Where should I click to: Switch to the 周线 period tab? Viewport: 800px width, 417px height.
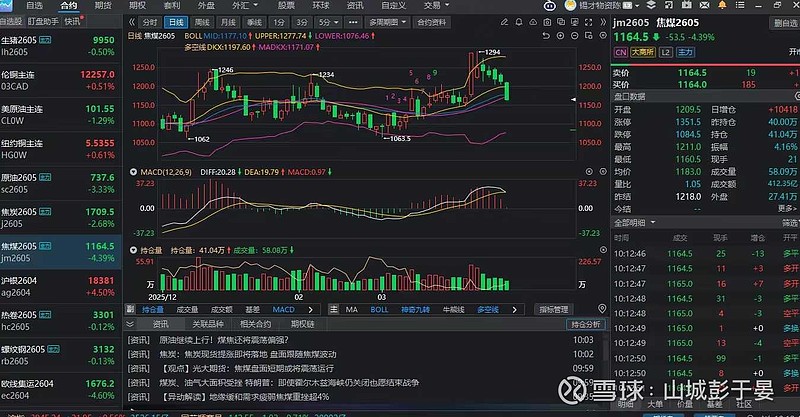click(202, 22)
